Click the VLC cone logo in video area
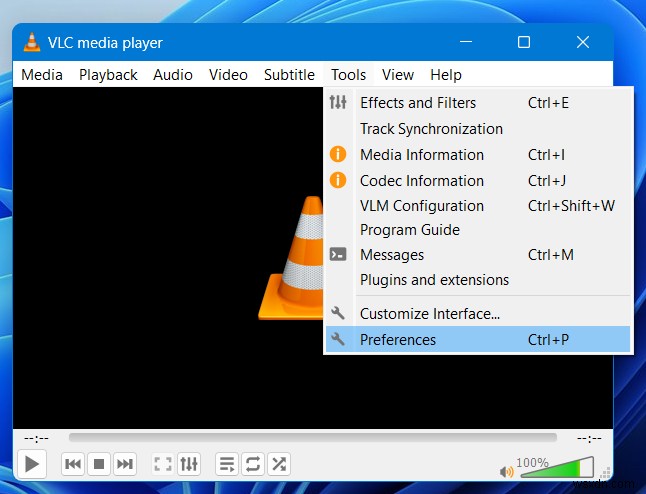646x494 pixels. [290, 258]
